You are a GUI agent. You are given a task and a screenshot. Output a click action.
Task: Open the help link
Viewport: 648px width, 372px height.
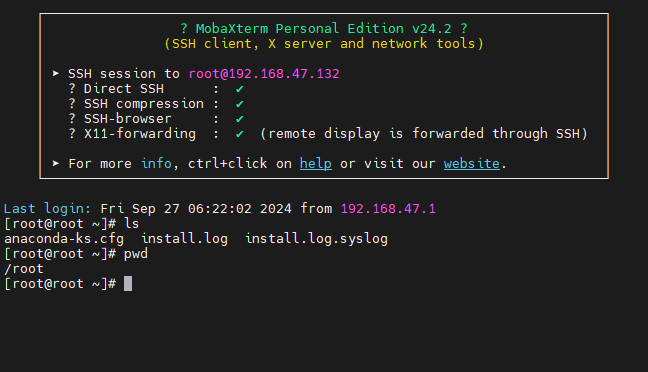[315, 164]
